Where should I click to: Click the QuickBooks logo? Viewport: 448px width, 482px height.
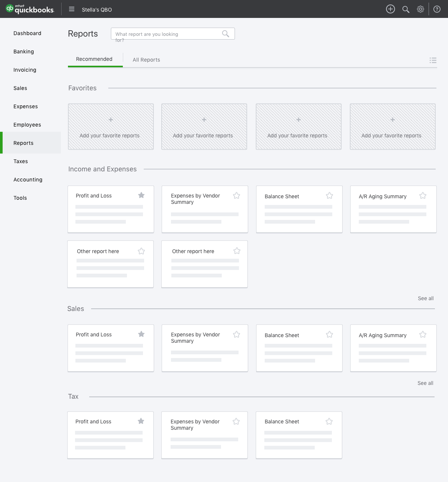click(x=30, y=9)
